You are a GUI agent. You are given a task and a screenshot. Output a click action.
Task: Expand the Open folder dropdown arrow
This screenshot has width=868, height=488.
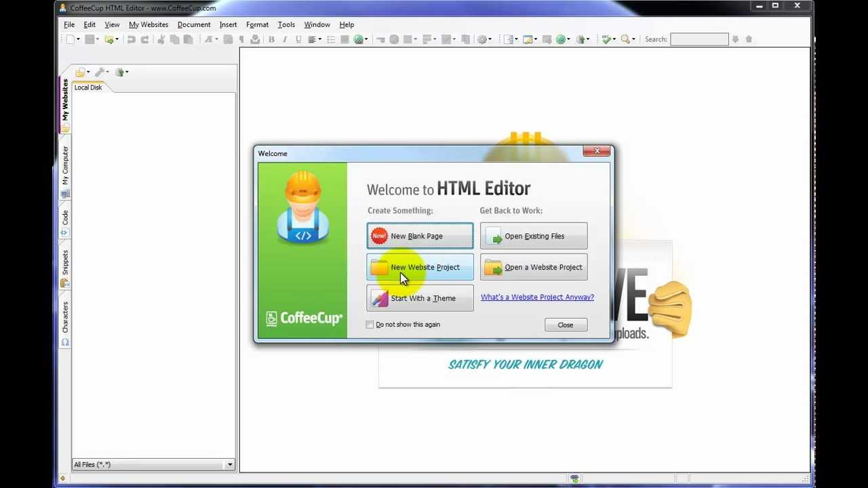117,39
